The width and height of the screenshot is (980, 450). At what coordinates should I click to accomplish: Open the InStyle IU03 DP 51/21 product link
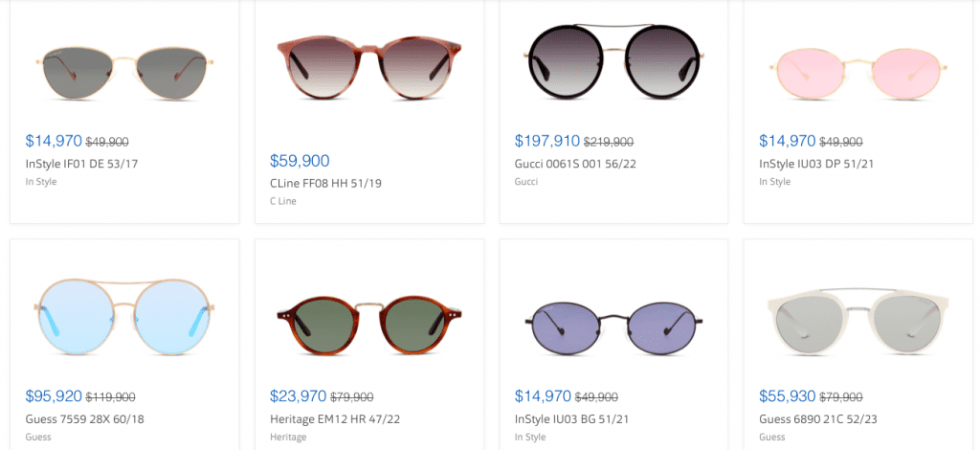click(x=816, y=165)
